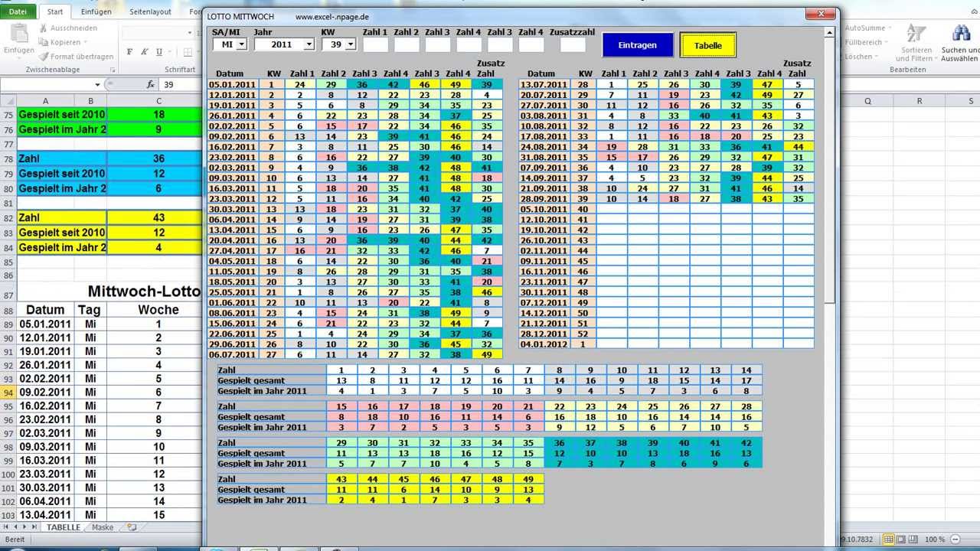This screenshot has width=980, height=551.
Task: Expand the Zwischenablage dialog launcher
Action: point(113,70)
